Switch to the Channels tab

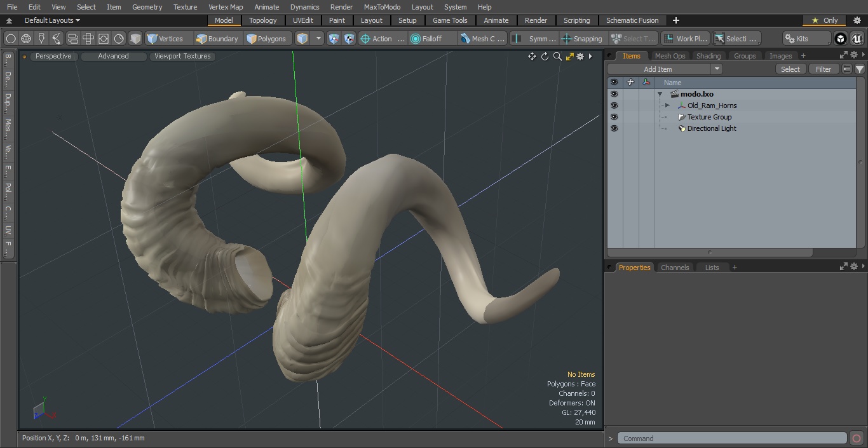click(x=675, y=268)
